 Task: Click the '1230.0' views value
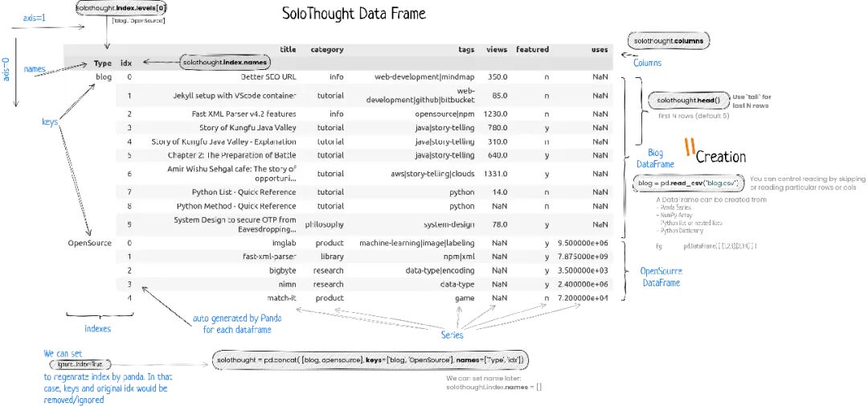(x=495, y=114)
